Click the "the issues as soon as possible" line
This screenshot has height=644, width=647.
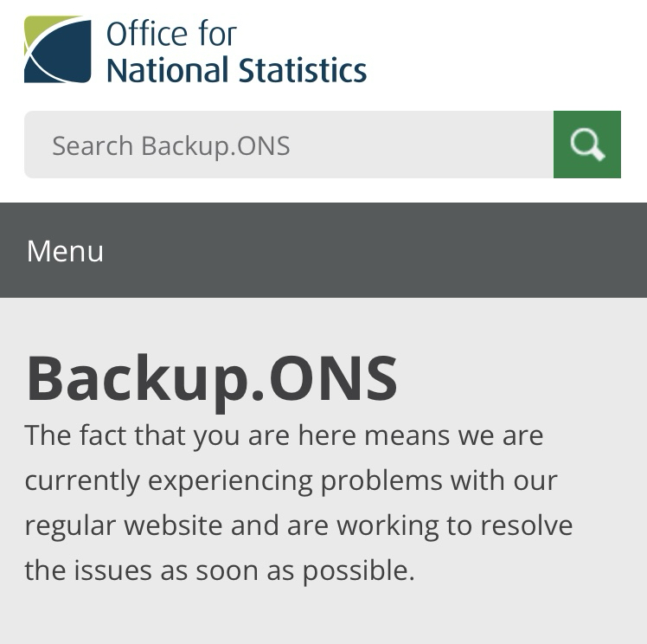tap(220, 570)
